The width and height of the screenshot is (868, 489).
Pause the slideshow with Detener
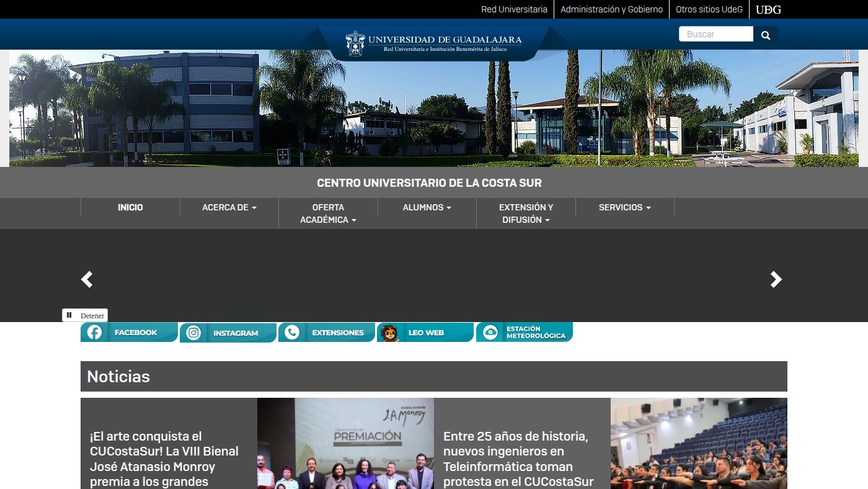point(85,315)
